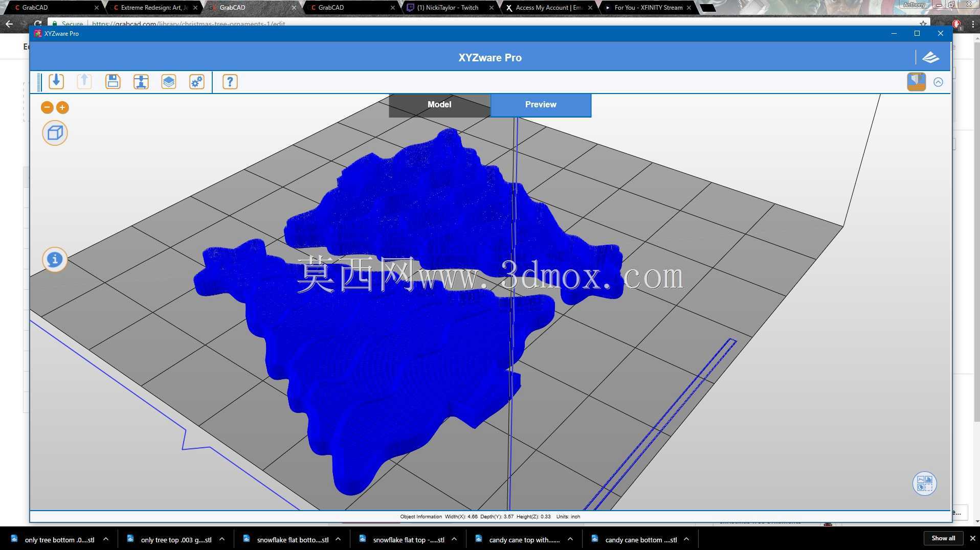The image size is (980, 550).
Task: Click the Export upload-arrow toolbar icon
Action: 84,82
